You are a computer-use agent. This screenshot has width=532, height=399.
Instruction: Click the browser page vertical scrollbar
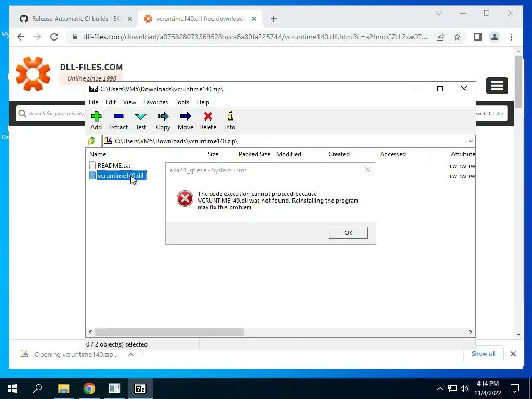click(x=518, y=82)
